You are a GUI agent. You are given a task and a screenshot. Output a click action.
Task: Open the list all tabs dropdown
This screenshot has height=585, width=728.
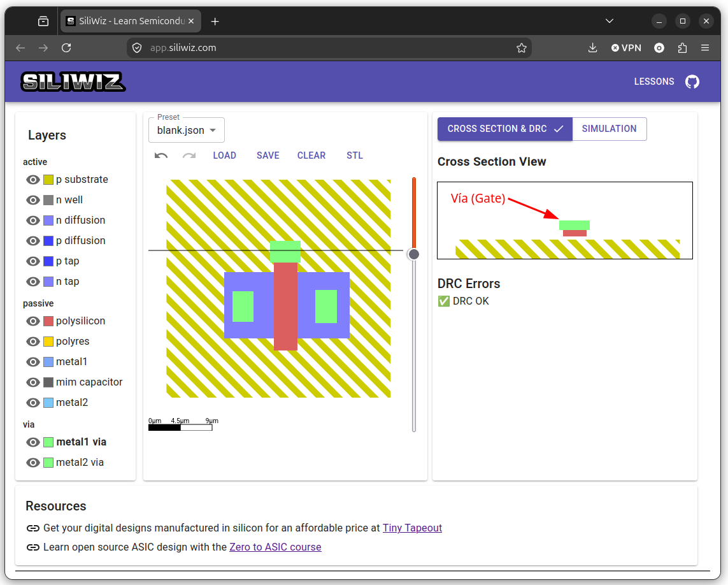click(x=610, y=21)
